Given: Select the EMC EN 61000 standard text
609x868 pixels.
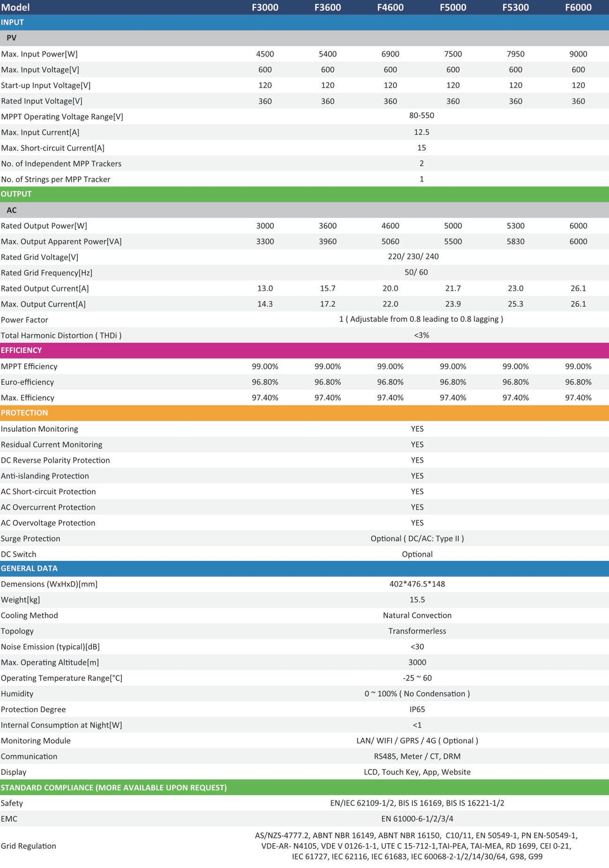Looking at the screenshot, I should 417,819.
